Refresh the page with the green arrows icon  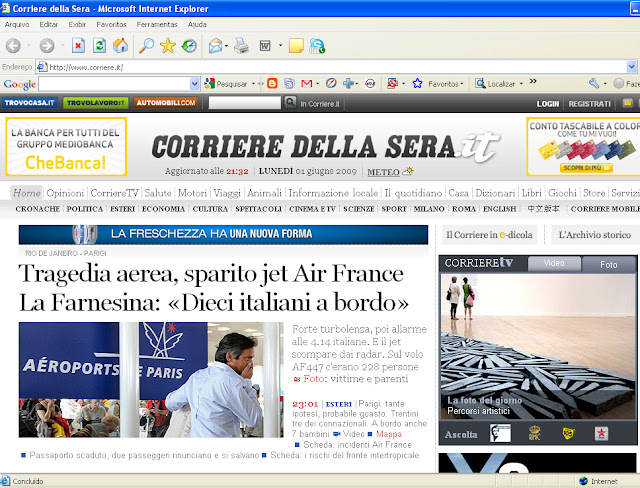(99, 45)
